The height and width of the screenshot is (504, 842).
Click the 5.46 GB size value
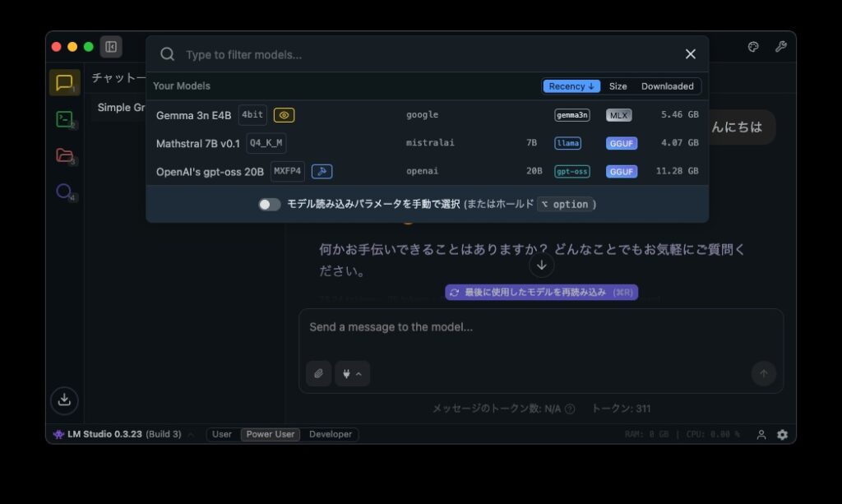tap(680, 115)
